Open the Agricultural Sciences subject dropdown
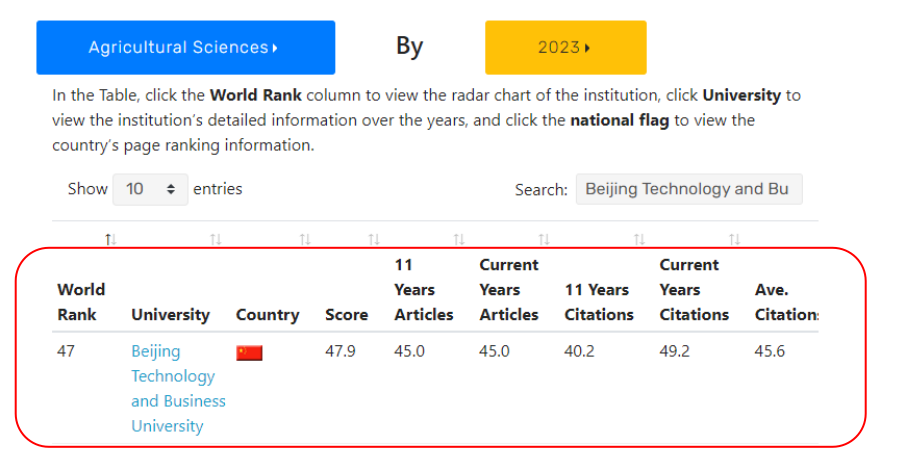This screenshot has height=465, width=899. pos(185,47)
